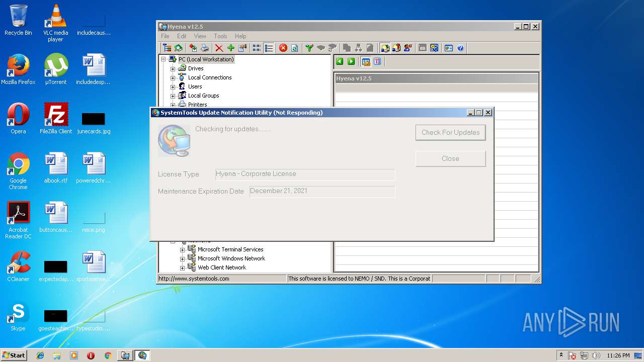Select Users in the Hyena tree

pos(195,86)
